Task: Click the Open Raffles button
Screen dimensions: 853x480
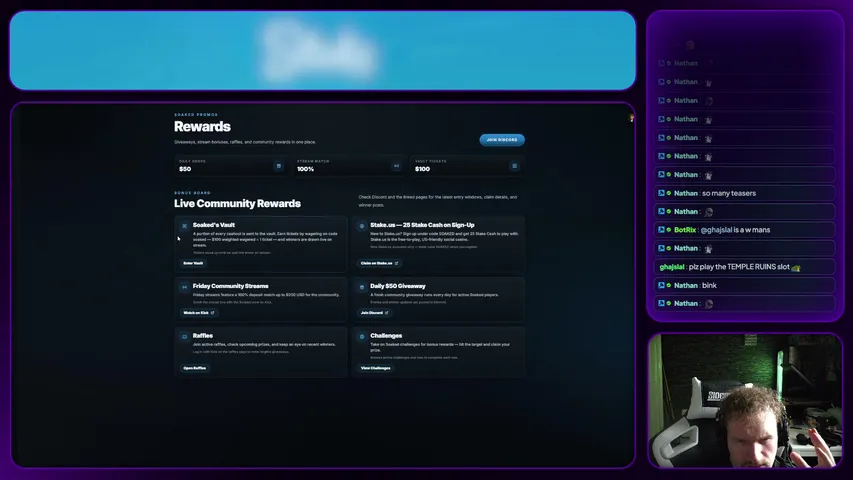Action: pyautogui.click(x=195, y=368)
